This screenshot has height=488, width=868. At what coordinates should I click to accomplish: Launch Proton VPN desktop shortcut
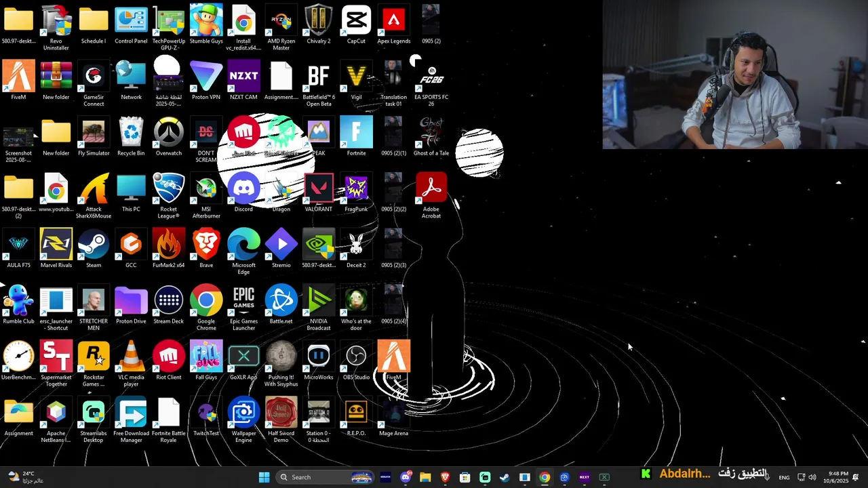206,80
